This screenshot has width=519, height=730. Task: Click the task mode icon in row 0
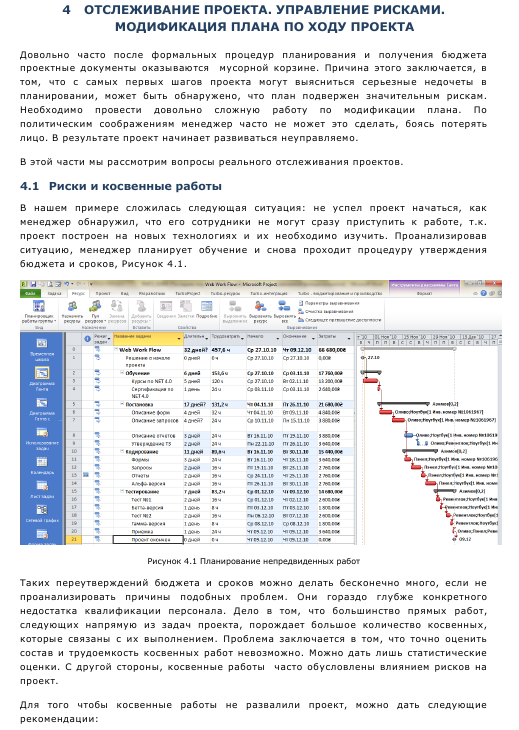click(x=98, y=350)
